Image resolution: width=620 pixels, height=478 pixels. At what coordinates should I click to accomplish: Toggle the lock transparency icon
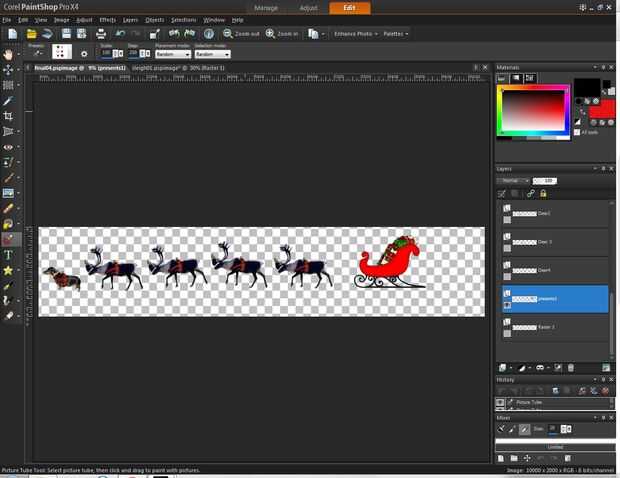(543, 193)
